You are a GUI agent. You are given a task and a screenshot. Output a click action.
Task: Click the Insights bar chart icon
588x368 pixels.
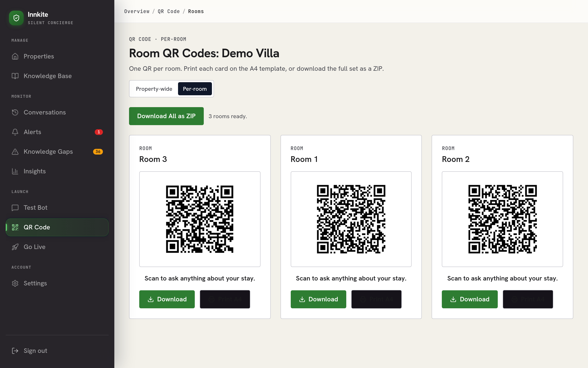click(15, 171)
